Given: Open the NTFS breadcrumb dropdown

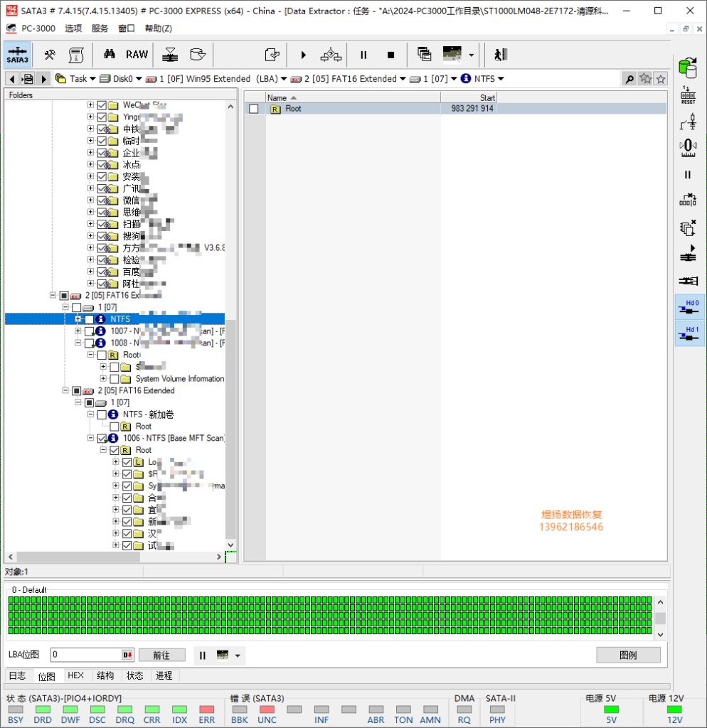Looking at the screenshot, I should [501, 79].
